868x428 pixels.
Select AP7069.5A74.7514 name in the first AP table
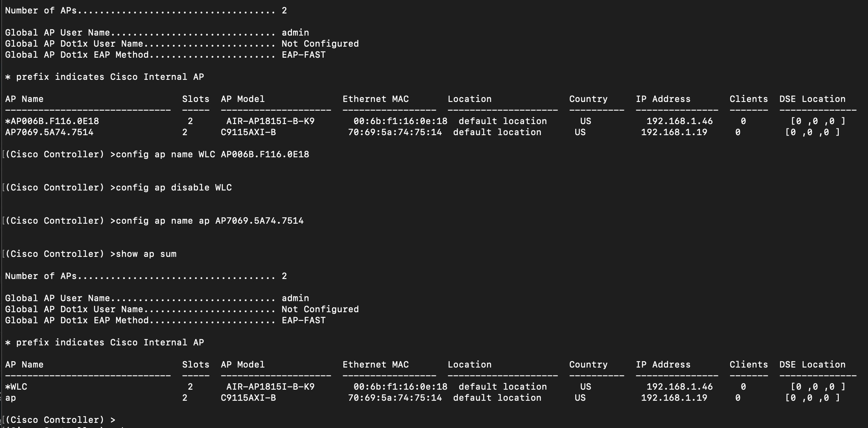click(x=49, y=132)
